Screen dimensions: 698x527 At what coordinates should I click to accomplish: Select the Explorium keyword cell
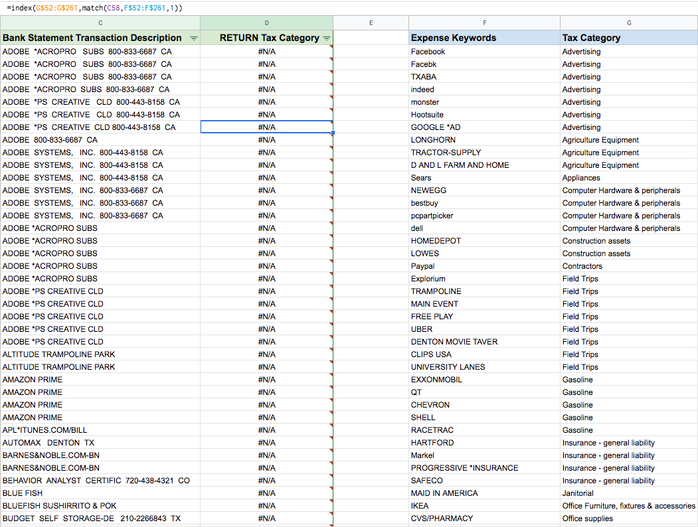tap(484, 279)
